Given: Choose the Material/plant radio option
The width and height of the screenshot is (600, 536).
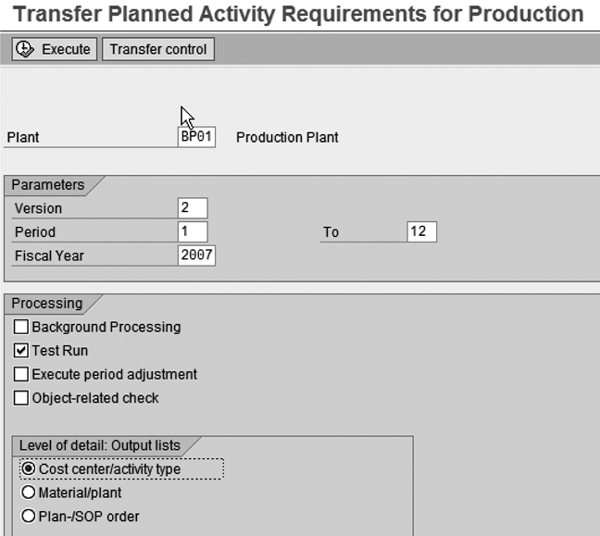Looking at the screenshot, I should 30,493.
